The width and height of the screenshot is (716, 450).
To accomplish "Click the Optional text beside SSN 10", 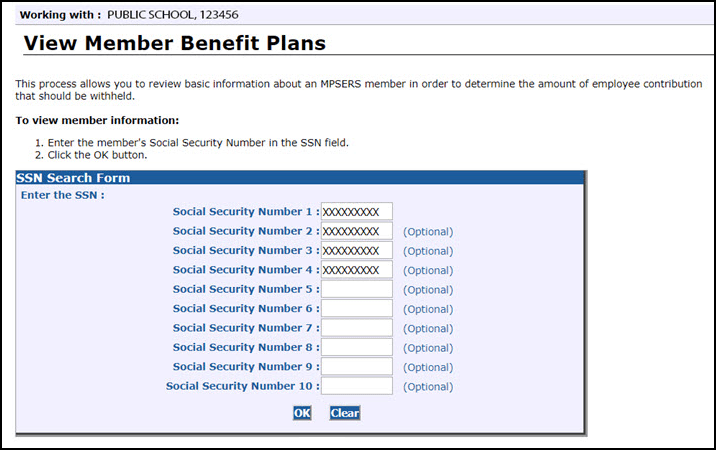I will [428, 387].
